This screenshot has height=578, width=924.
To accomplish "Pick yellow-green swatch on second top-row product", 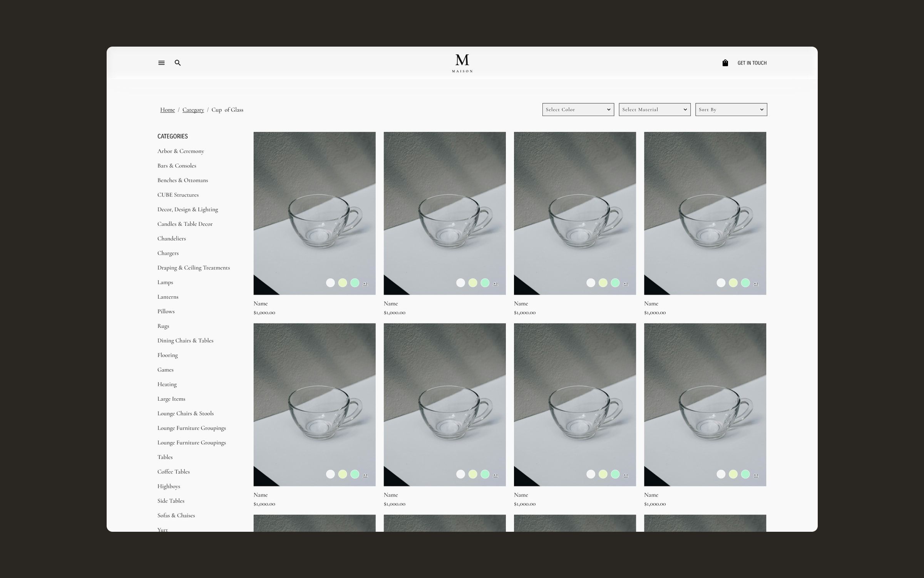I will (473, 283).
